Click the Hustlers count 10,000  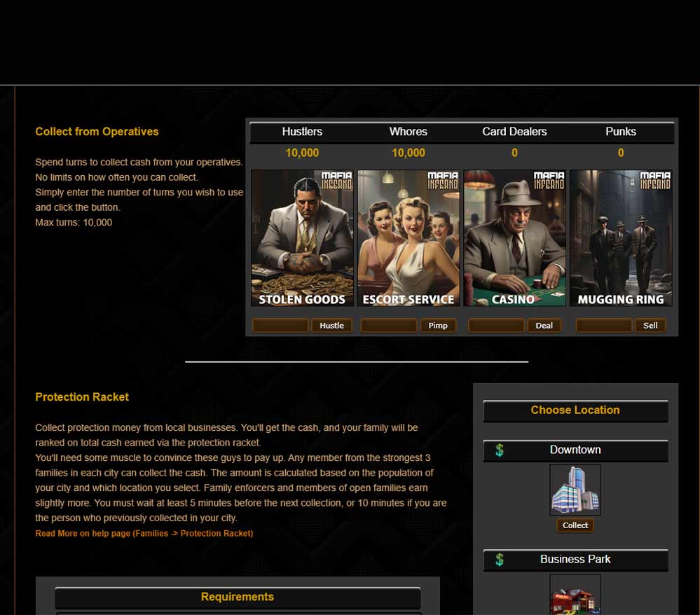(x=302, y=153)
